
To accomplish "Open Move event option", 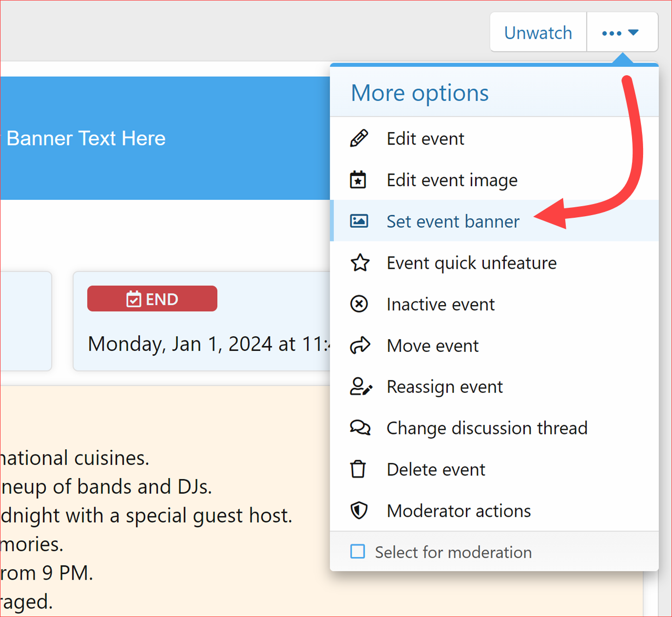I will click(x=494, y=346).
